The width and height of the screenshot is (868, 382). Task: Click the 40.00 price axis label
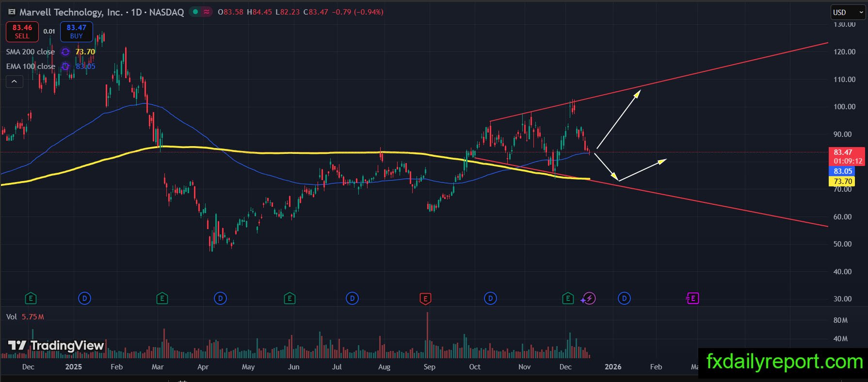[x=842, y=272]
